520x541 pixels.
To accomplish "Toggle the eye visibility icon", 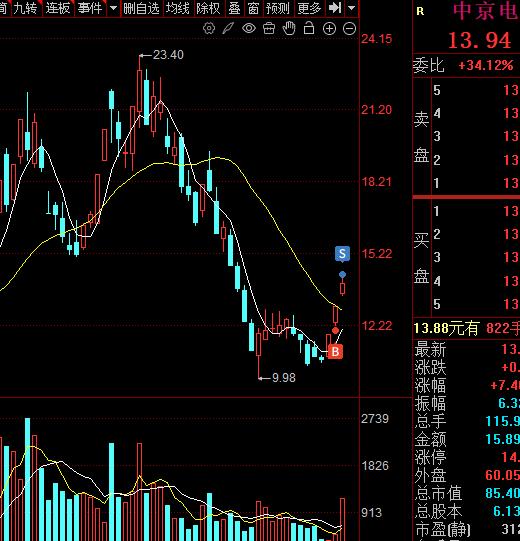I will (249, 28).
